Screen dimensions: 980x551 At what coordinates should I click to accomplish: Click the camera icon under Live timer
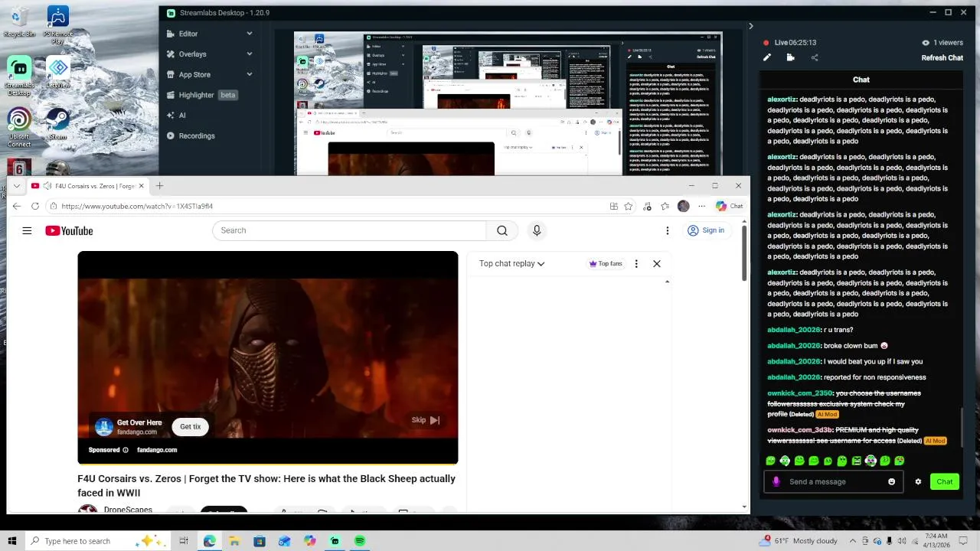(x=790, y=57)
